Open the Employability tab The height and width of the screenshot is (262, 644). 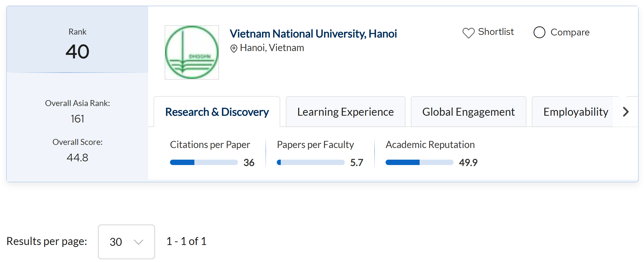(x=575, y=112)
